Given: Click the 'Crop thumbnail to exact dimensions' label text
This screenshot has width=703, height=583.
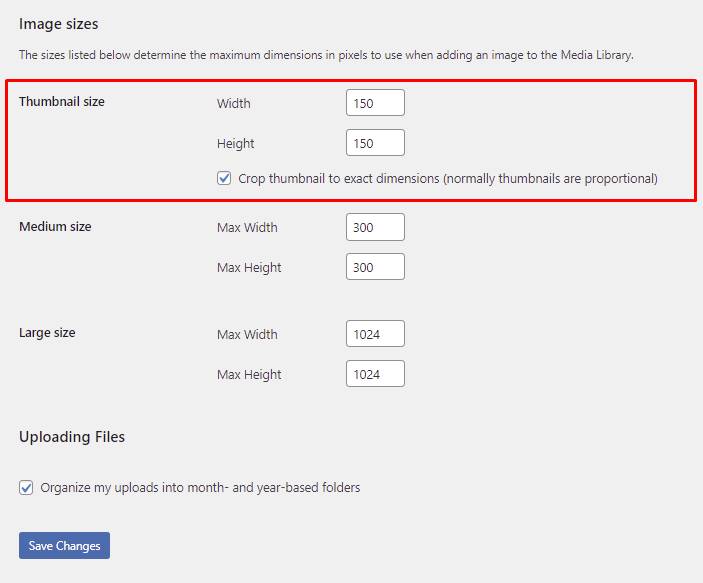Looking at the screenshot, I should [x=447, y=179].
